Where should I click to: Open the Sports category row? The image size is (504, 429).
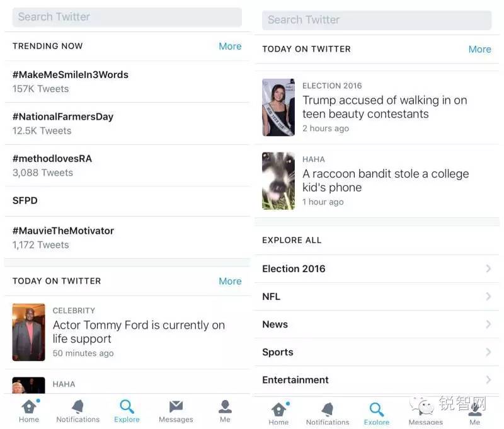(377, 352)
